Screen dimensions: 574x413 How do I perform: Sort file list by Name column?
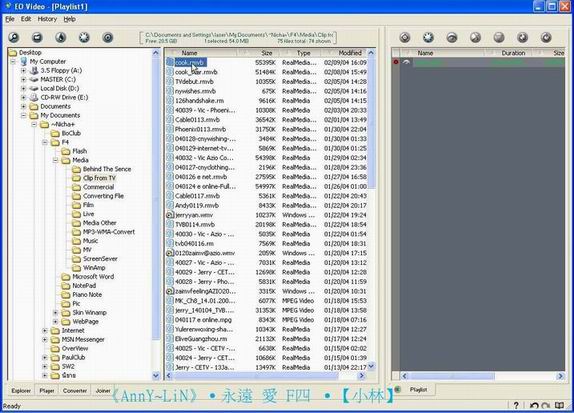(189, 53)
